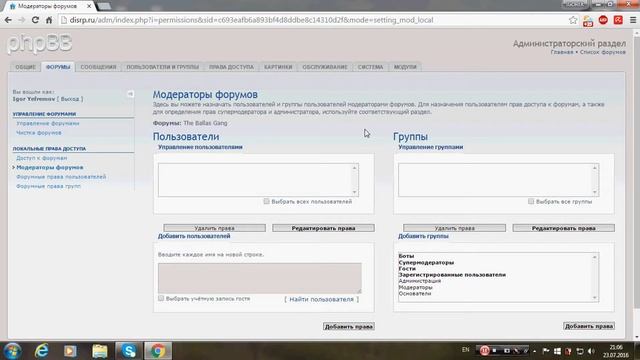Select Основатели in groups list
The width and height of the screenshot is (640, 360).
click(415, 293)
